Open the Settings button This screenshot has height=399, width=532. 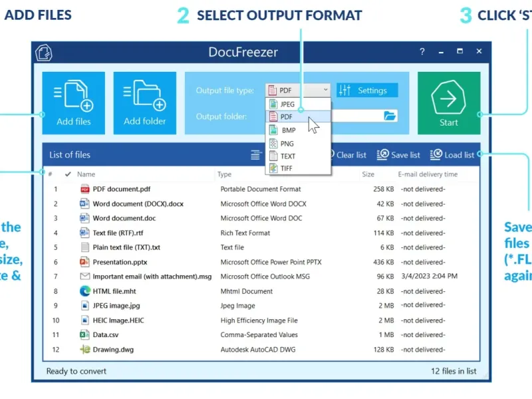pyautogui.click(x=367, y=90)
